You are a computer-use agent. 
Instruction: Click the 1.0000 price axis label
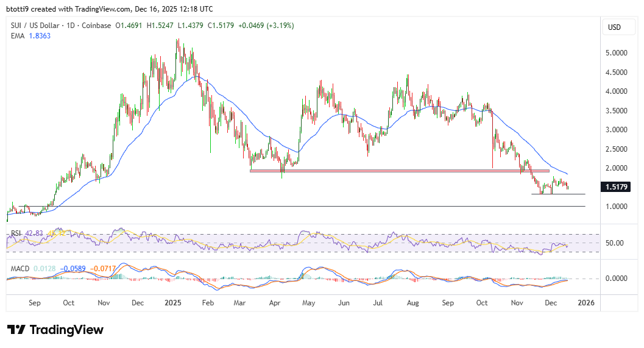(x=617, y=207)
